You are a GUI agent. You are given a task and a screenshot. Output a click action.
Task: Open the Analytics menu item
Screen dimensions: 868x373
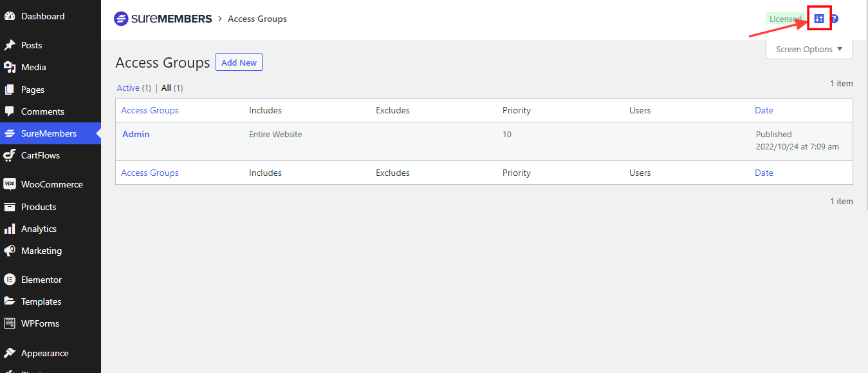point(39,229)
